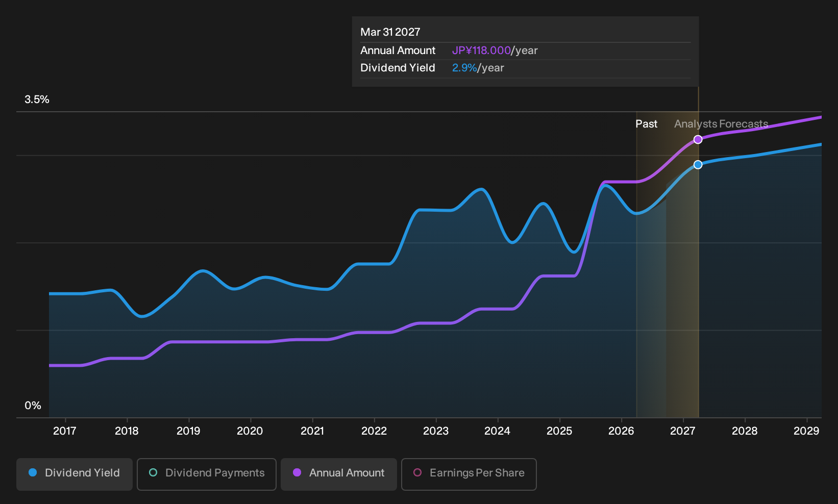This screenshot has height=504, width=838.
Task: Click the 2017 x-axis year label
Action: pyautogui.click(x=65, y=431)
